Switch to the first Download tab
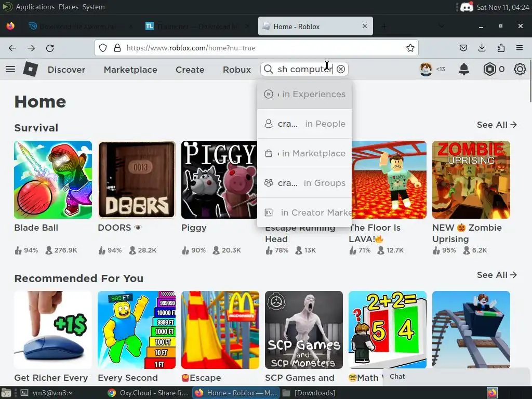The width and height of the screenshot is (532, 399). point(79,26)
